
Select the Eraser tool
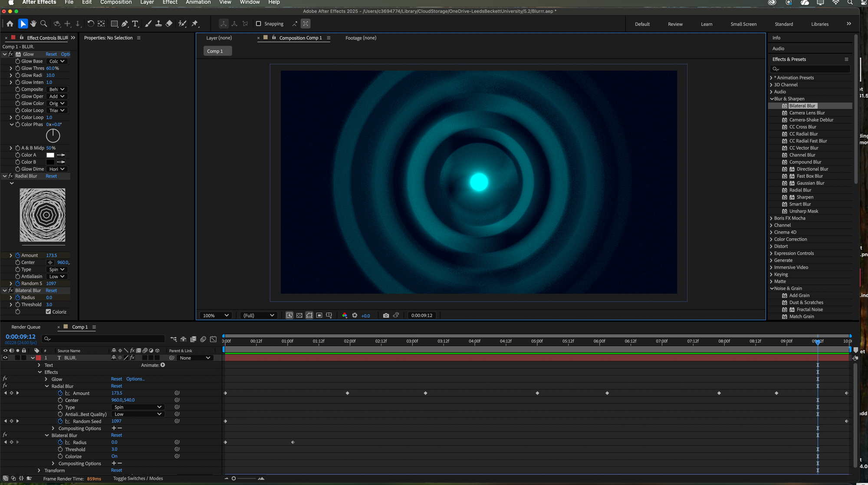pos(169,24)
